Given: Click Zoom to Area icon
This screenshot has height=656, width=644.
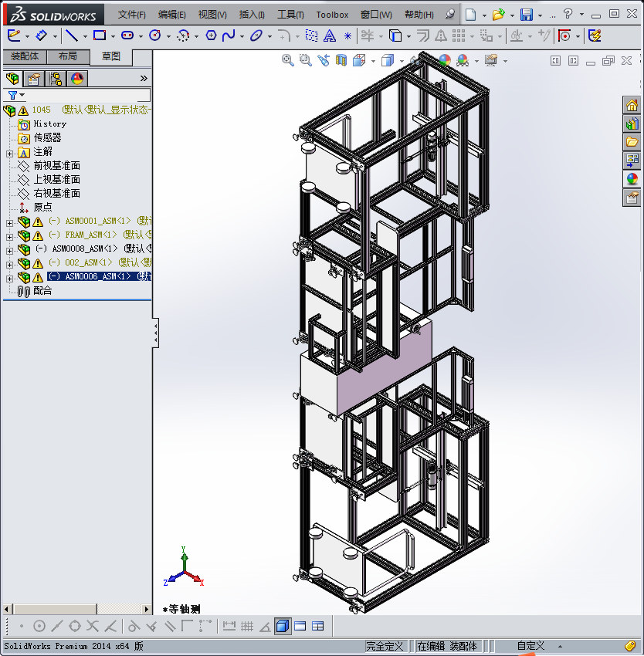Looking at the screenshot, I should [x=306, y=60].
